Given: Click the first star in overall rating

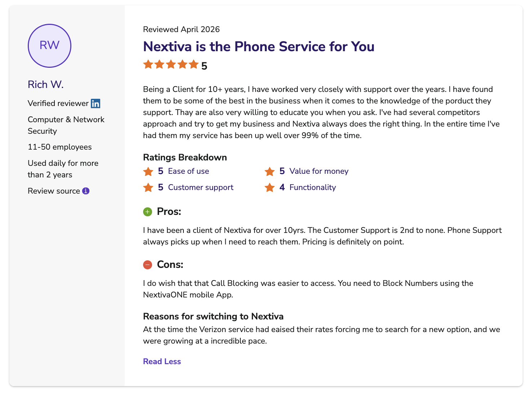Looking at the screenshot, I should (x=148, y=65).
